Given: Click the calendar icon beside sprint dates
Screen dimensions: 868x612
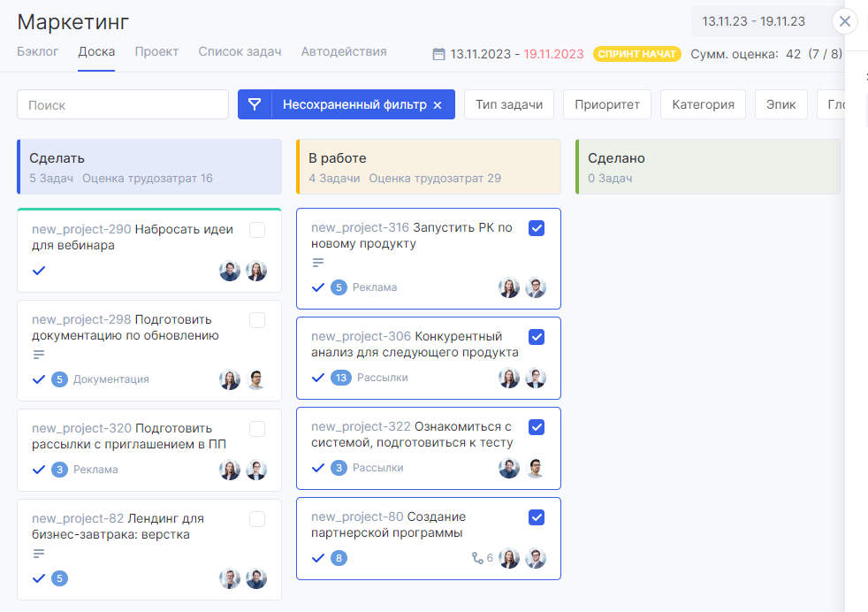Looking at the screenshot, I should pos(438,54).
